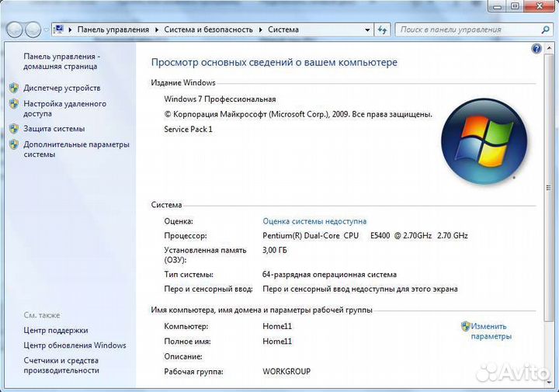Close the System window
This screenshot has width=559, height=392.
(540, 6)
